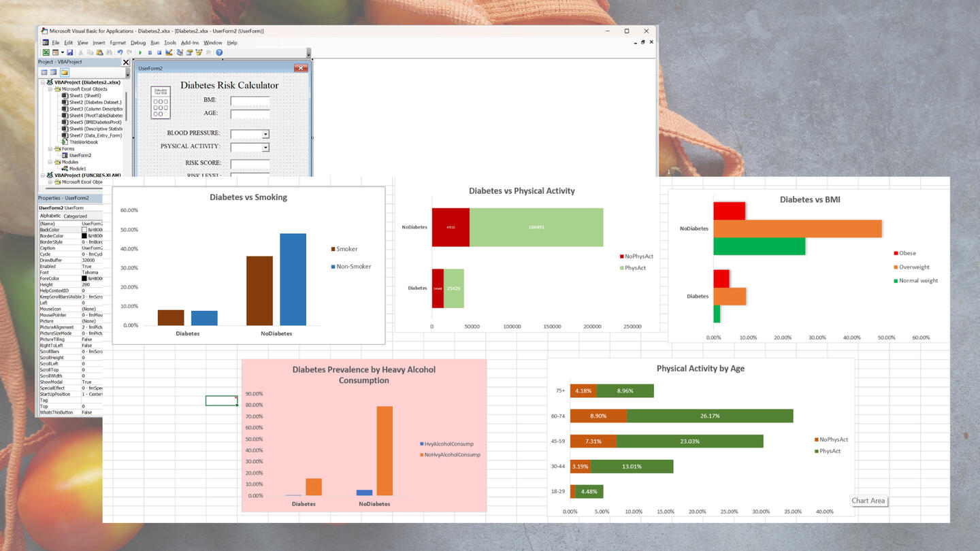
Task: Open the PSYSICAL ACTIVITY dropdown on the form
Action: 264,147
